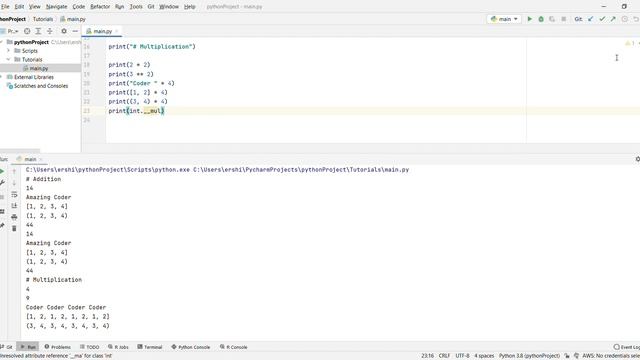The image size is (640, 360).
Task: Open the Event Log from the bottom bar
Action: [x=627, y=347]
